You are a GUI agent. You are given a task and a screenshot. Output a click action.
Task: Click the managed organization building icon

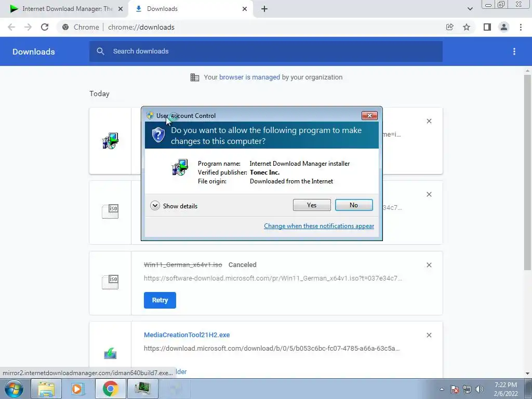[195, 77]
